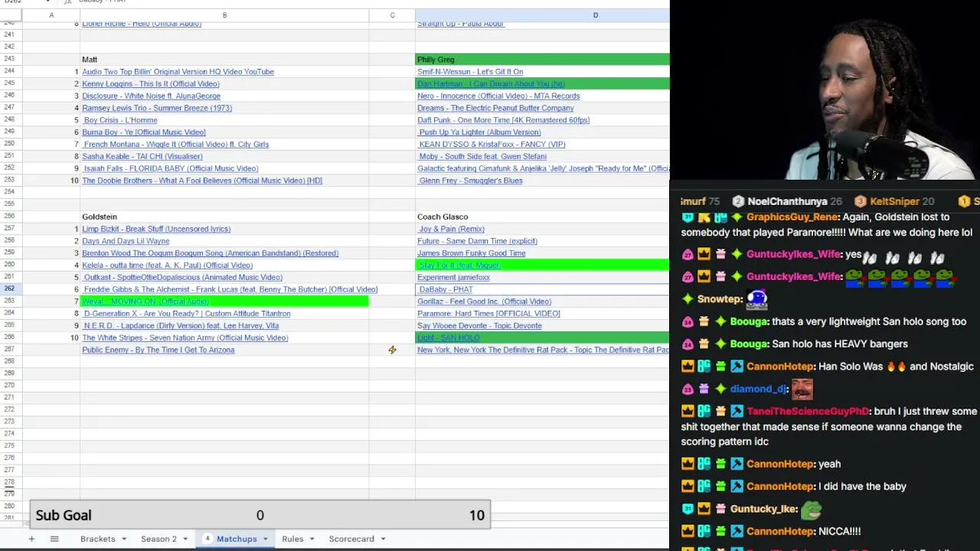This screenshot has height=551, width=980.
Task: Open the Brackets tab dropdown arrow
Action: (123, 539)
